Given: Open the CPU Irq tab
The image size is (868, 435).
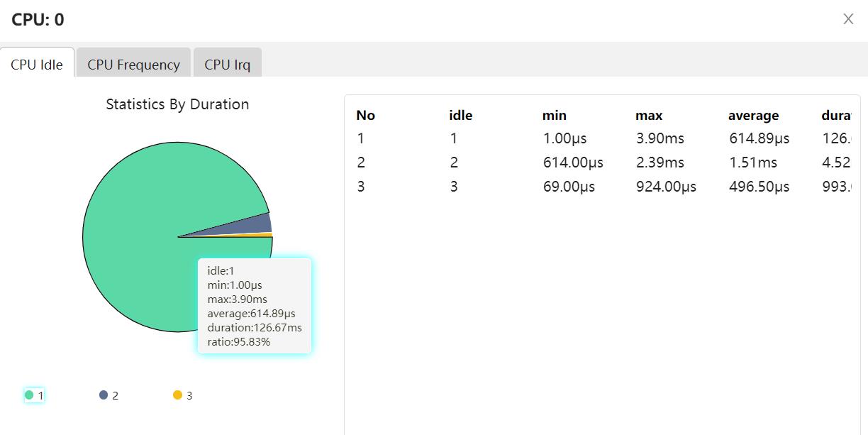Looking at the screenshot, I should (x=227, y=65).
